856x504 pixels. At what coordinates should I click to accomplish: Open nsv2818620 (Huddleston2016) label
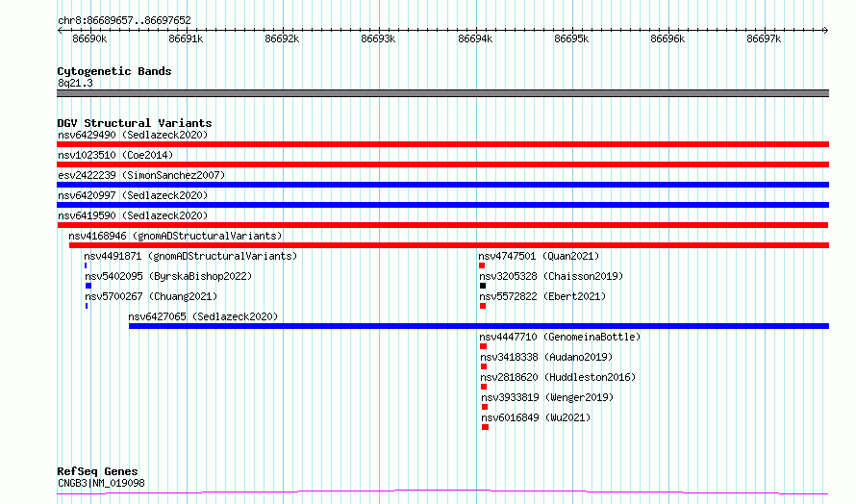click(558, 377)
